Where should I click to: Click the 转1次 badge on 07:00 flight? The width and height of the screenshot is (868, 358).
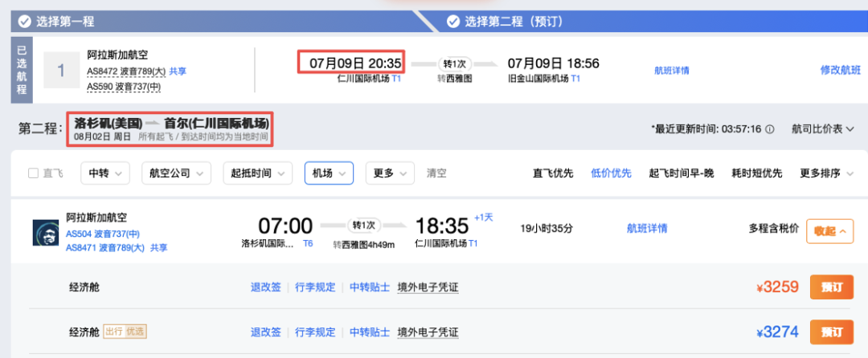point(364,225)
